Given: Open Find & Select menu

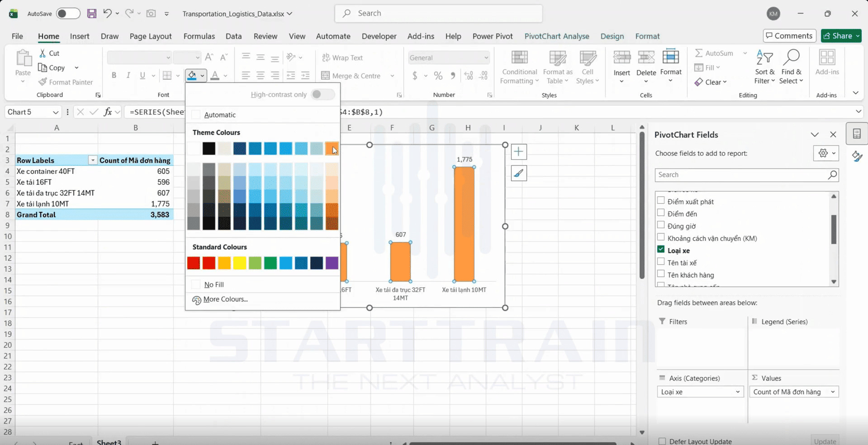Looking at the screenshot, I should (x=791, y=68).
